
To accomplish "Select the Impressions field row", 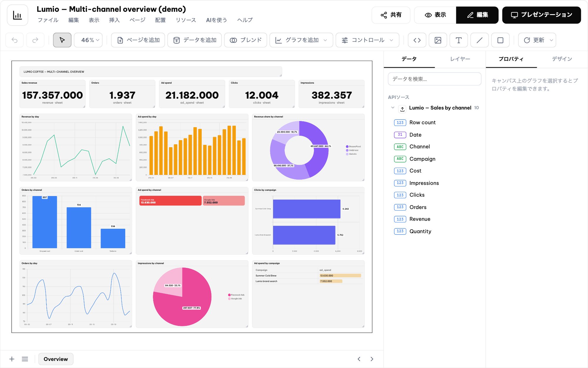I will point(435,183).
